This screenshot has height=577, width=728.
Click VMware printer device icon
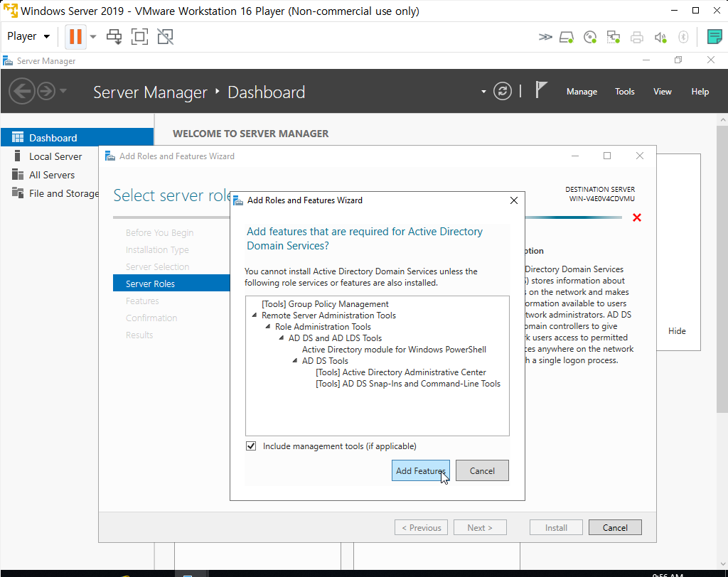tap(636, 37)
